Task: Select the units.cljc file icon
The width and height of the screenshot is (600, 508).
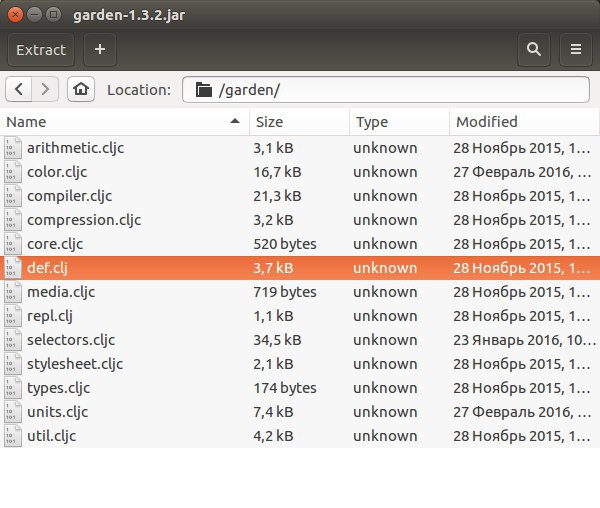Action: click(x=13, y=412)
